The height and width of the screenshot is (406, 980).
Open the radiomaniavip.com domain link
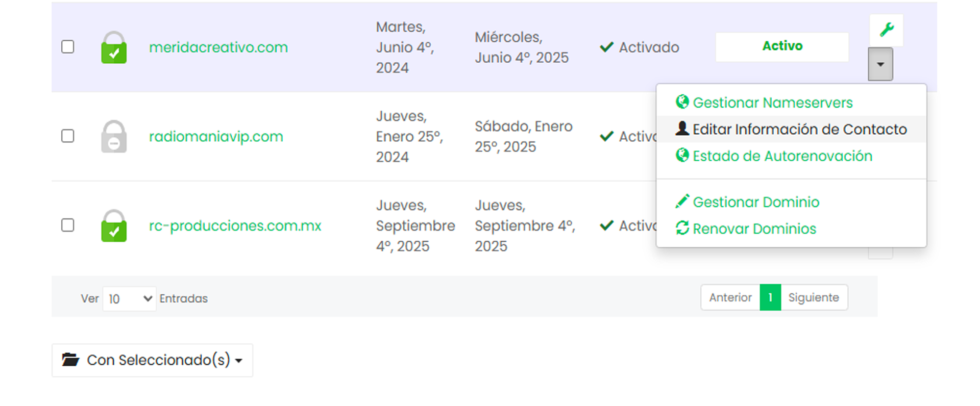click(216, 137)
